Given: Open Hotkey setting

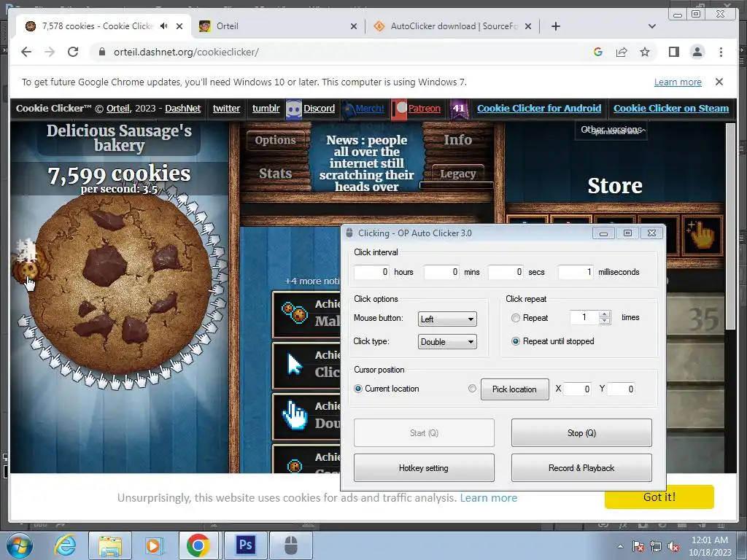Looking at the screenshot, I should (424, 468).
